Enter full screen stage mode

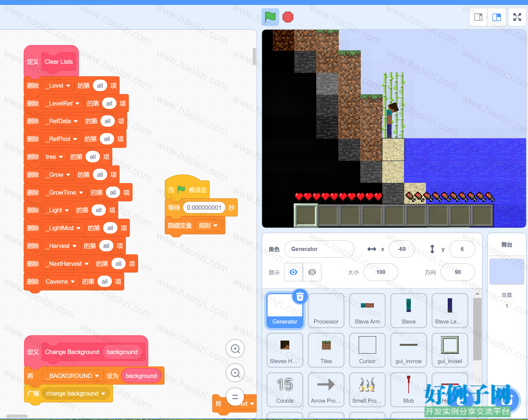click(517, 17)
